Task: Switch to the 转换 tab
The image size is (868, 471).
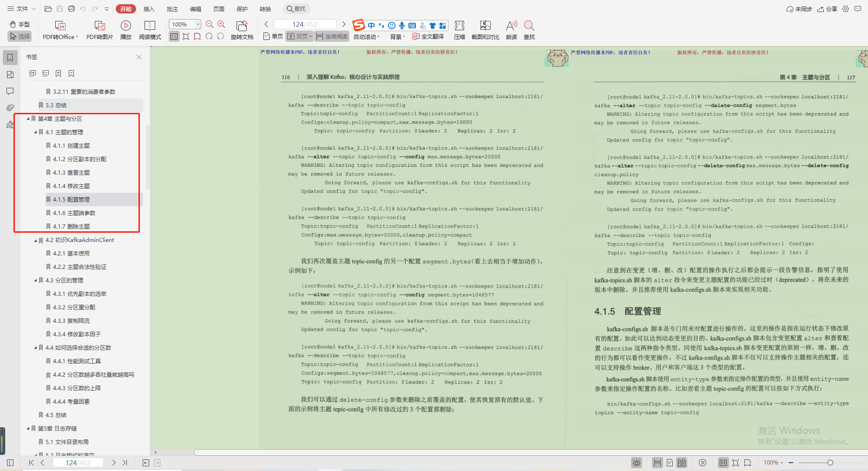Action: coord(265,9)
